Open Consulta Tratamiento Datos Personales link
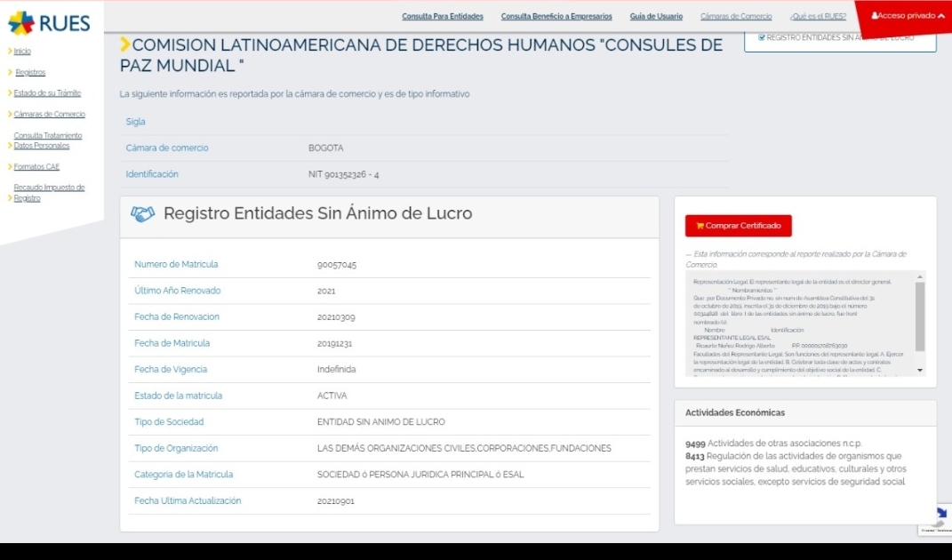 coord(48,140)
